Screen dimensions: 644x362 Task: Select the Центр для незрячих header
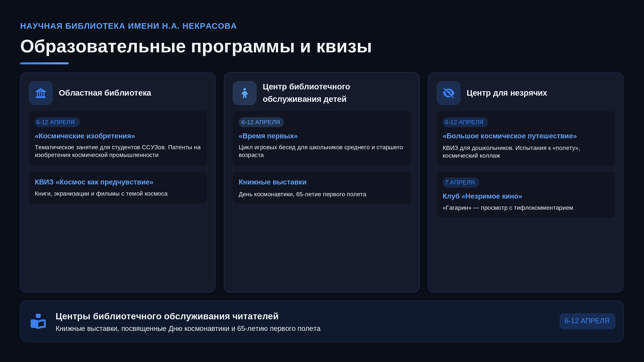click(x=506, y=93)
